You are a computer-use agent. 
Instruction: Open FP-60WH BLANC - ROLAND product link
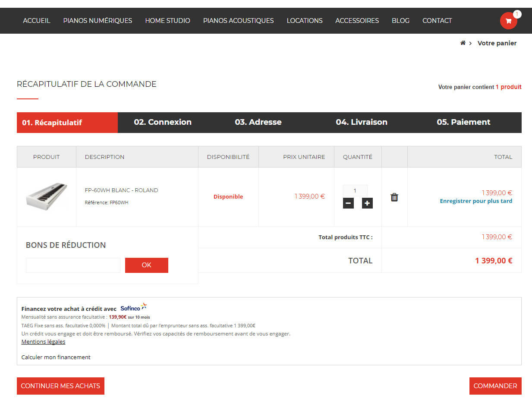[x=121, y=190]
